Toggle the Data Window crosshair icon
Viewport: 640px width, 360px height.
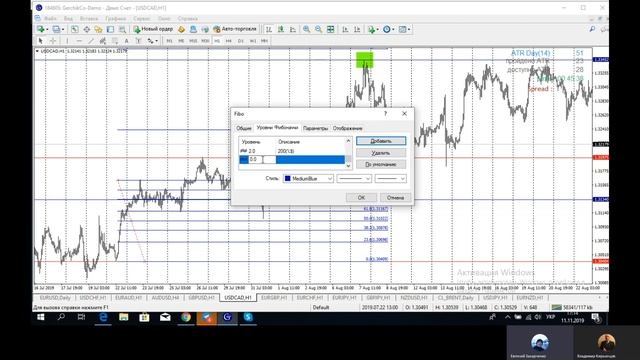pyautogui.click(x=87, y=29)
